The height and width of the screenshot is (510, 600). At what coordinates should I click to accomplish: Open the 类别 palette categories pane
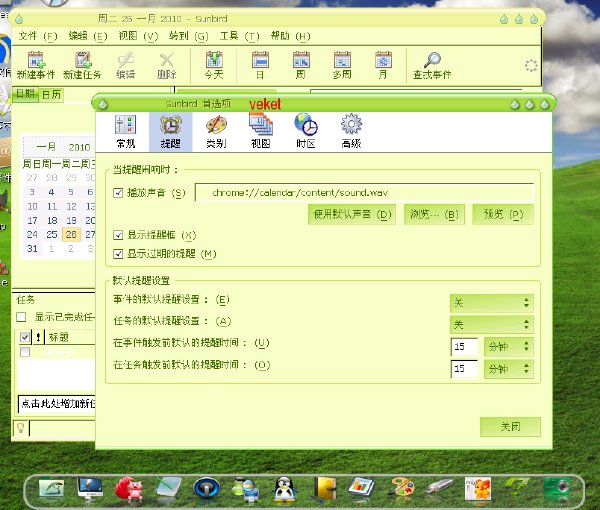coord(216,131)
